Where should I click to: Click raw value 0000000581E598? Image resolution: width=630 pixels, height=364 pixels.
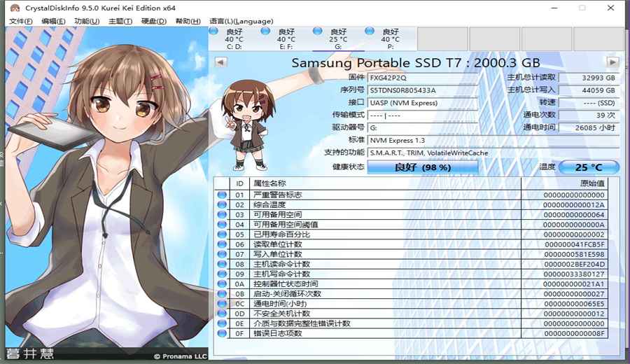coord(574,254)
